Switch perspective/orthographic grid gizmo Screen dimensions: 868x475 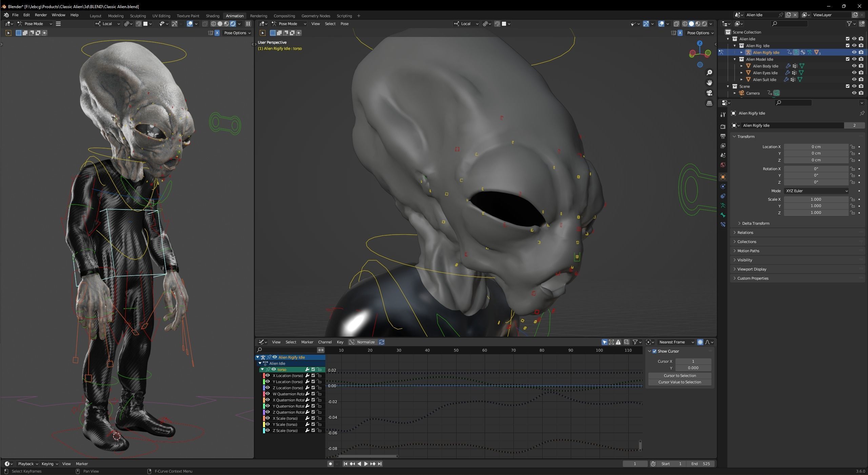(x=709, y=103)
